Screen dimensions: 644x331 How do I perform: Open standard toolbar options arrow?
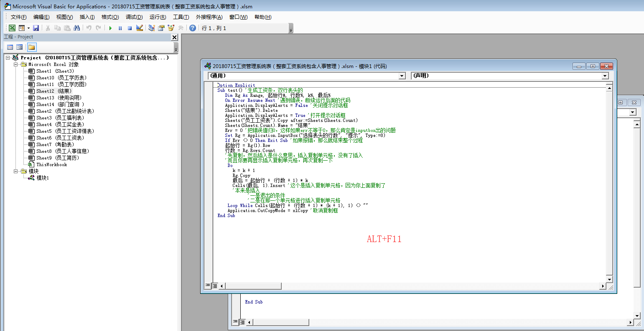(291, 28)
